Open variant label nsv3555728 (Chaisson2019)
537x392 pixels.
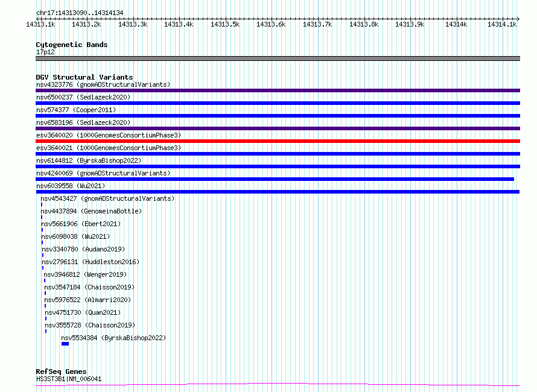pos(90,325)
